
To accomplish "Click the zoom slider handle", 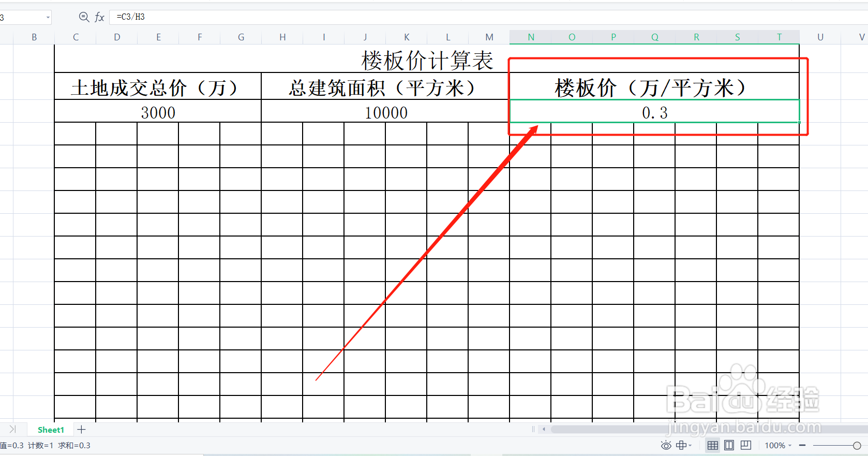I will (x=857, y=445).
